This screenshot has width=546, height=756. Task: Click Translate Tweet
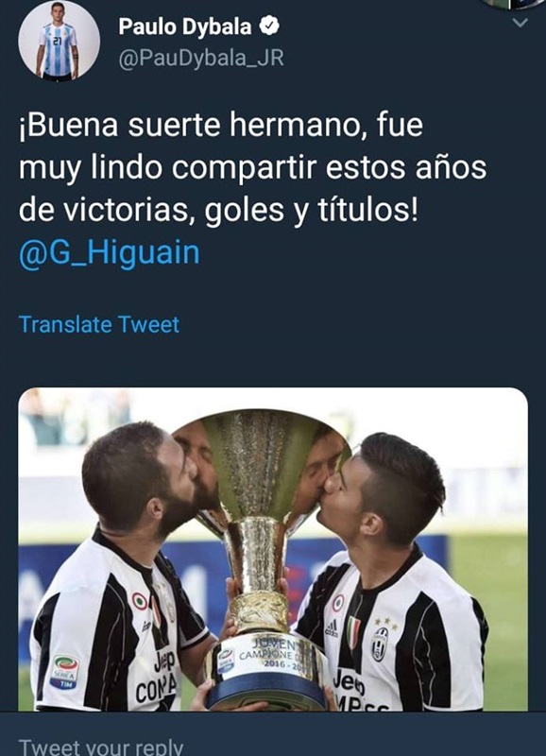pyautogui.click(x=99, y=324)
